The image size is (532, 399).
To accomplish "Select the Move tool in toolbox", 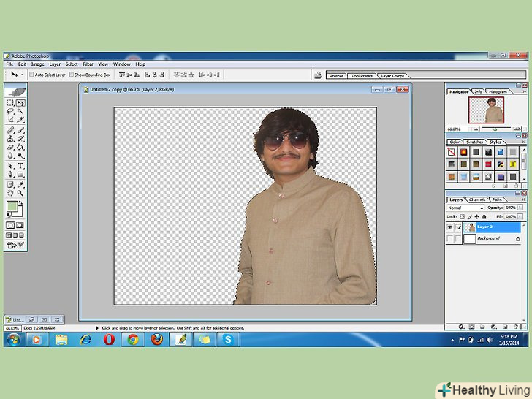I will [20, 102].
